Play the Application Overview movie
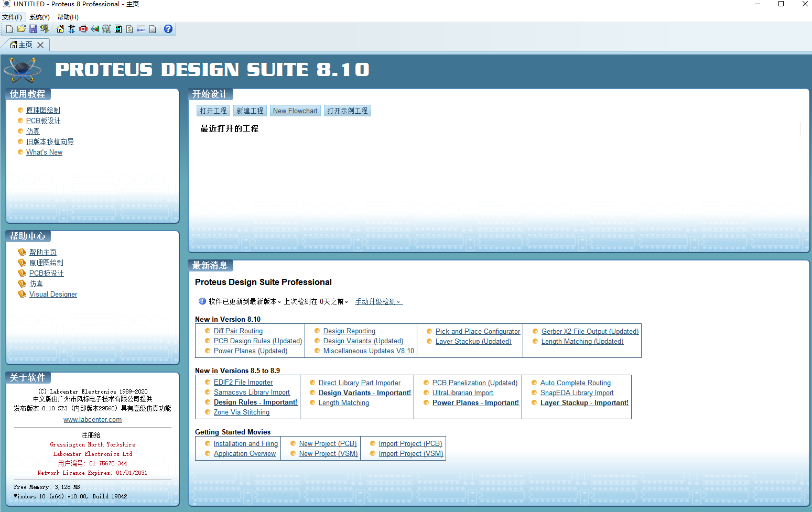 (x=245, y=453)
